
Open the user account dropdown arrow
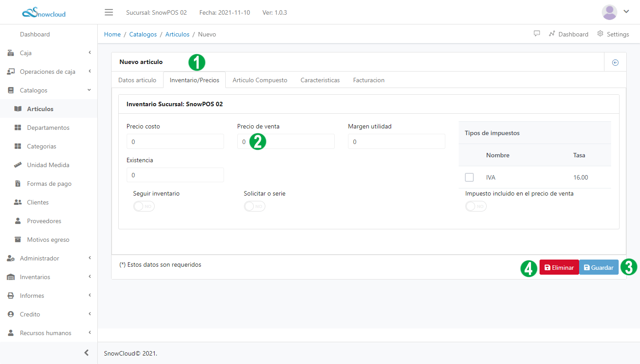click(626, 12)
